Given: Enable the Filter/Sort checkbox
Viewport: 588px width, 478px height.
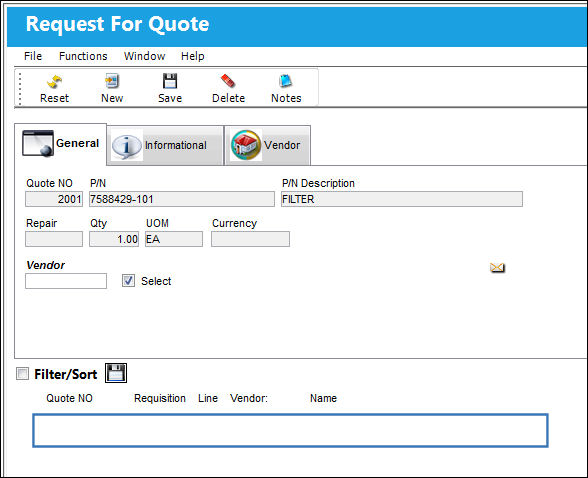Looking at the screenshot, I should tap(22, 373).
